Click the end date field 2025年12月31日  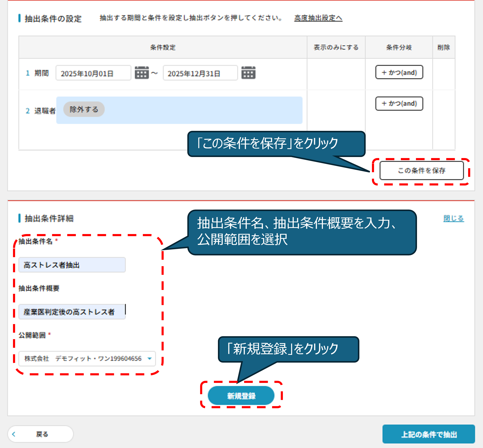coord(200,73)
